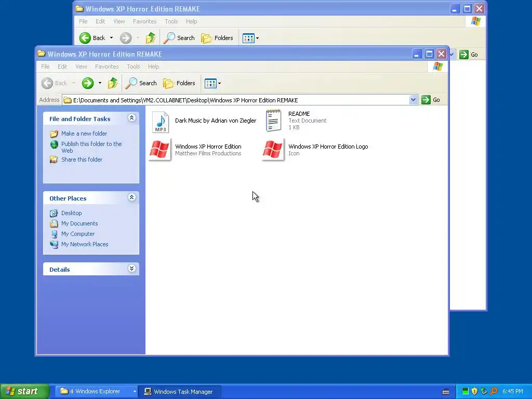The height and width of the screenshot is (399, 532).
Task: Go to My Computer in Other Places
Action: pyautogui.click(x=78, y=234)
